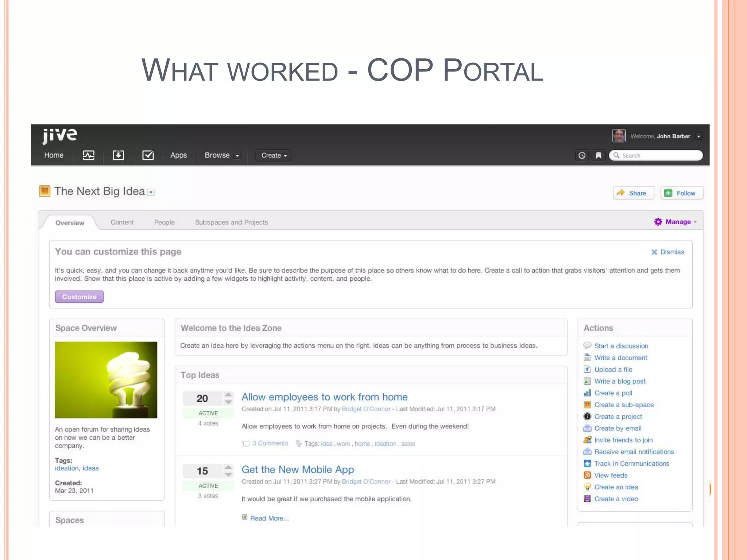Image resolution: width=747 pixels, height=560 pixels.
Task: Click the Start a discussion link
Action: (621, 346)
